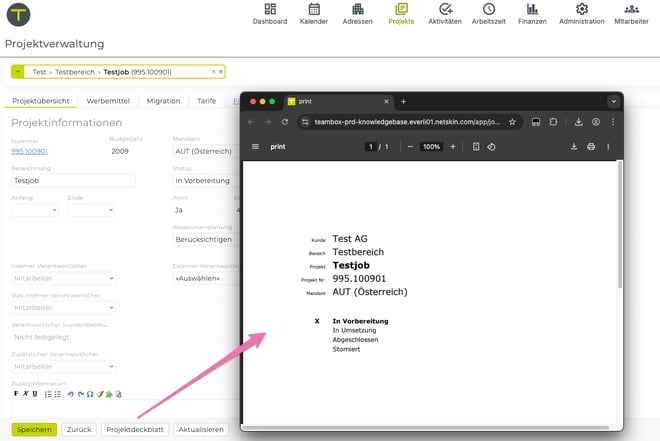Click the Aktualisieren button
This screenshot has width=660, height=441.
pyautogui.click(x=201, y=430)
